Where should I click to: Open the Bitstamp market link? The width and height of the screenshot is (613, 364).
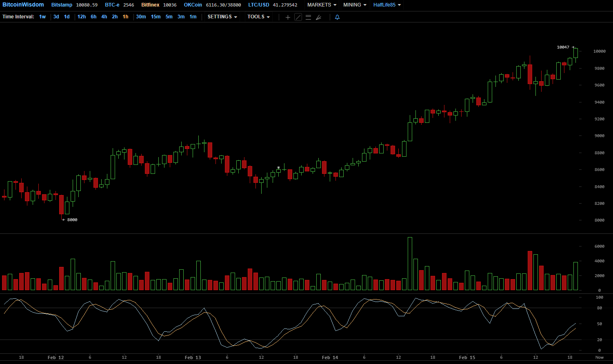62,5
